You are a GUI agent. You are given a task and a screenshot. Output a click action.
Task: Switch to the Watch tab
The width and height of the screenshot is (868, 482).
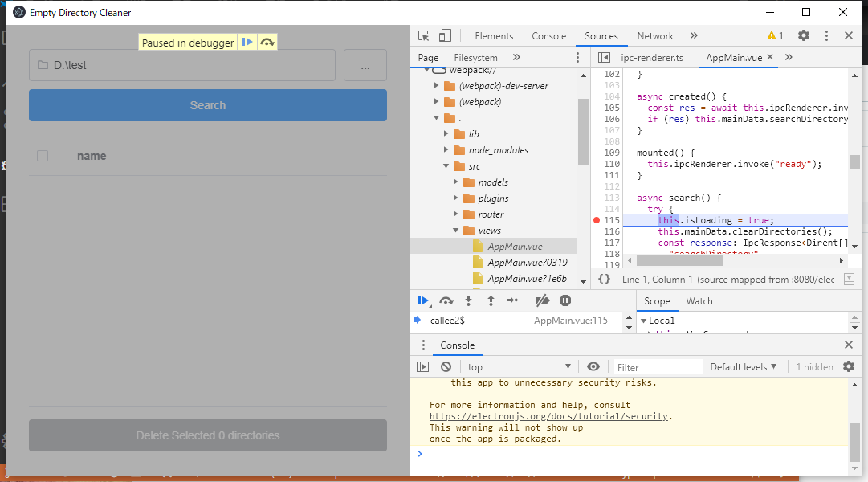click(699, 300)
